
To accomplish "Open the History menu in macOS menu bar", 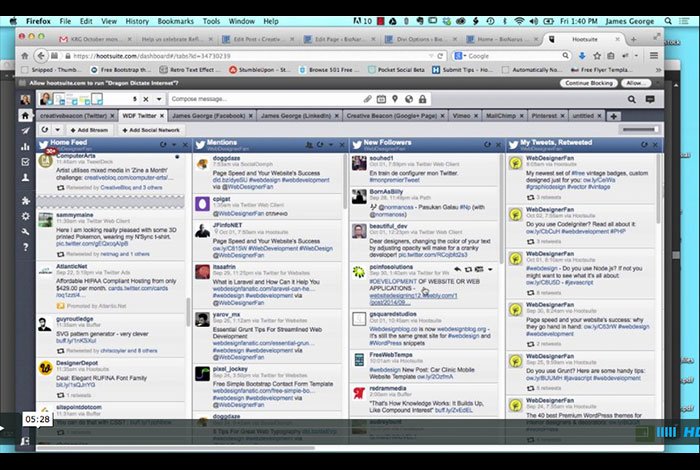I will pyautogui.click(x=137, y=21).
